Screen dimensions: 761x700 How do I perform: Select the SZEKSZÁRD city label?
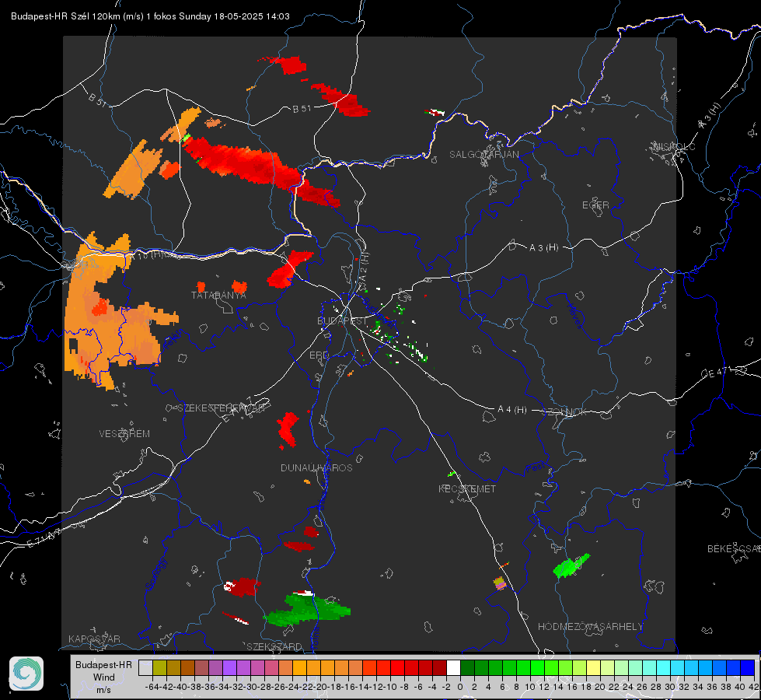(x=274, y=646)
